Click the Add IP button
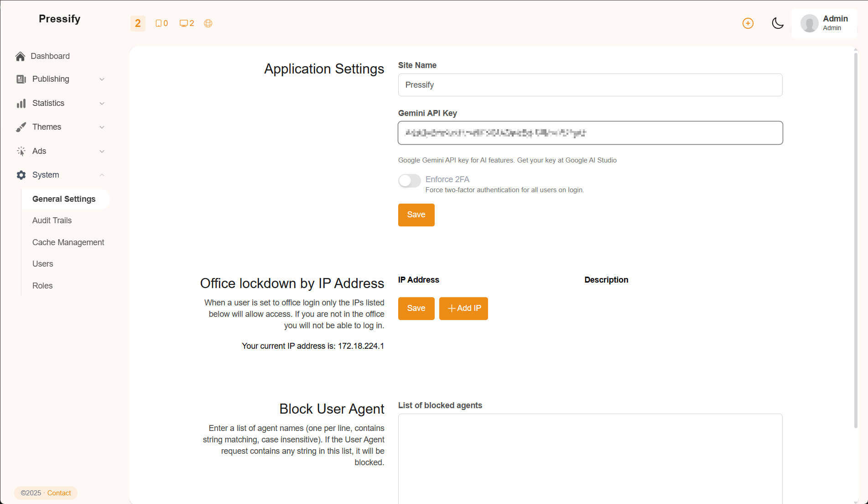 click(463, 309)
